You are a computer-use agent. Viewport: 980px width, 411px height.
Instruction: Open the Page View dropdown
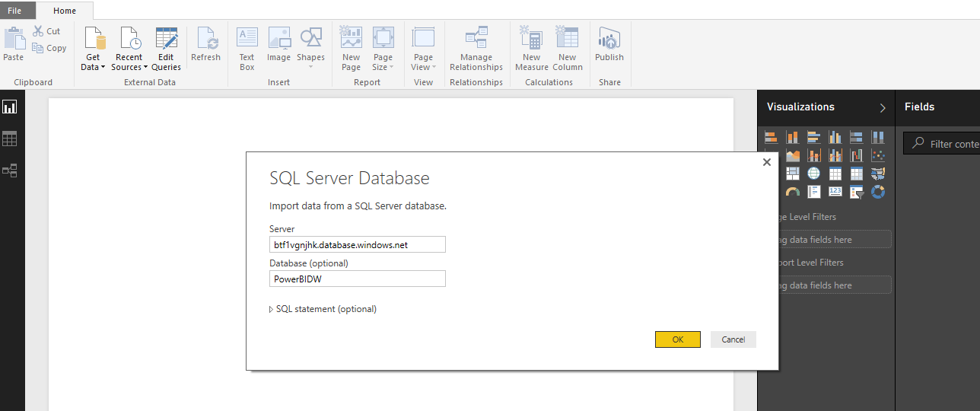click(x=423, y=49)
